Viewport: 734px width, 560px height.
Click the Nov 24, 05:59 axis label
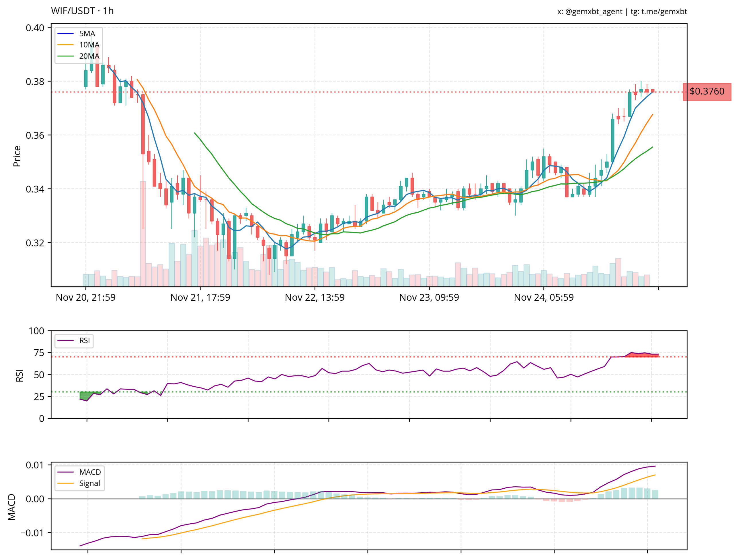click(544, 297)
